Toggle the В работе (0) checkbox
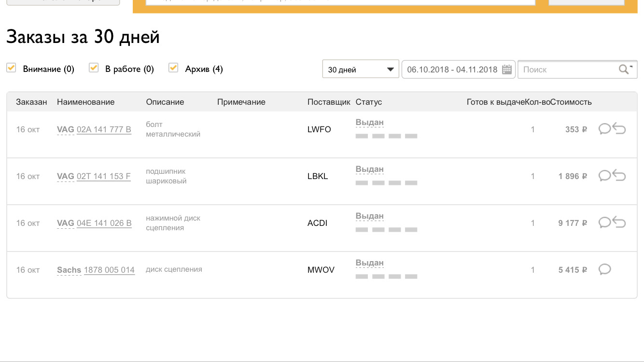The width and height of the screenshot is (644, 362). click(94, 68)
